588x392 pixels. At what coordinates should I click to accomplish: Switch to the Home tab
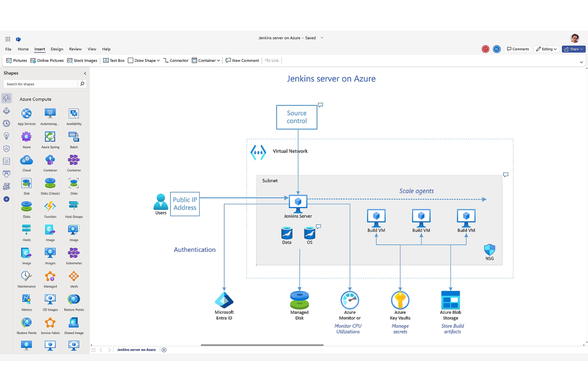click(23, 49)
